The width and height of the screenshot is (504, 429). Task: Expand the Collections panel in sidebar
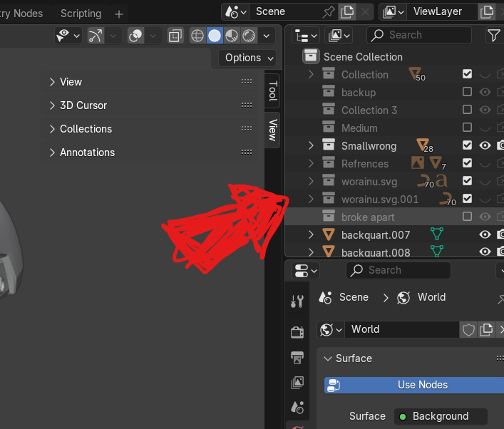[52, 129]
